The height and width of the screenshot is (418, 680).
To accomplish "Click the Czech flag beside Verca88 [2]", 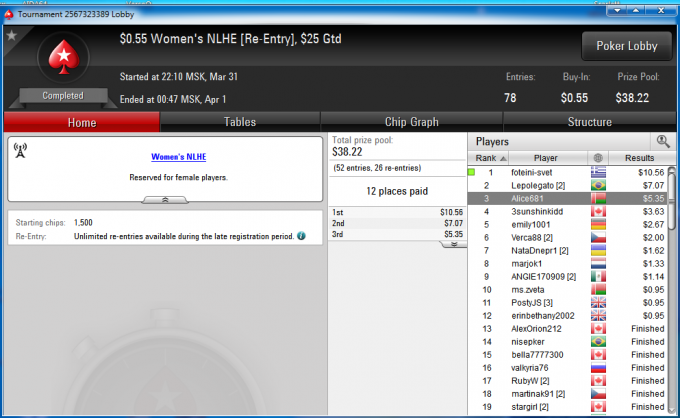I will [x=598, y=238].
